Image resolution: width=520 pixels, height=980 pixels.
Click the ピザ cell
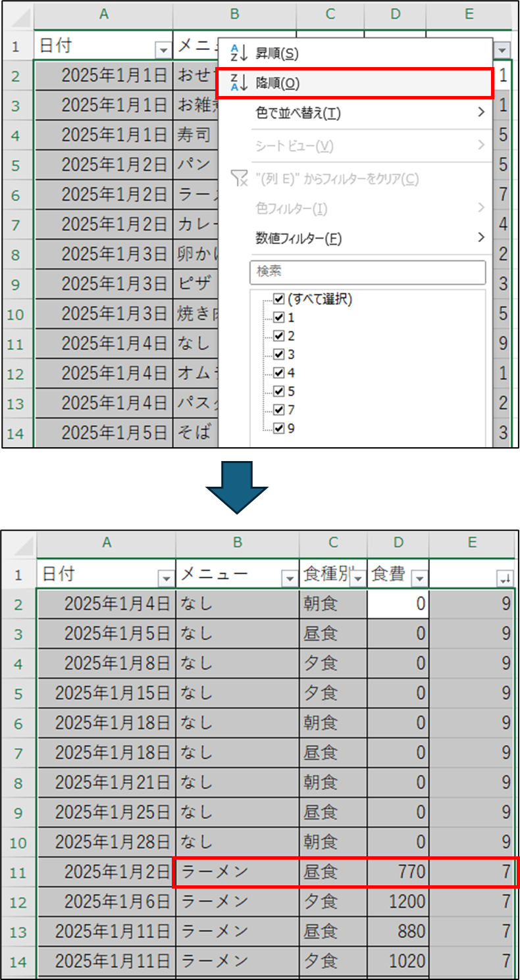[x=195, y=284]
